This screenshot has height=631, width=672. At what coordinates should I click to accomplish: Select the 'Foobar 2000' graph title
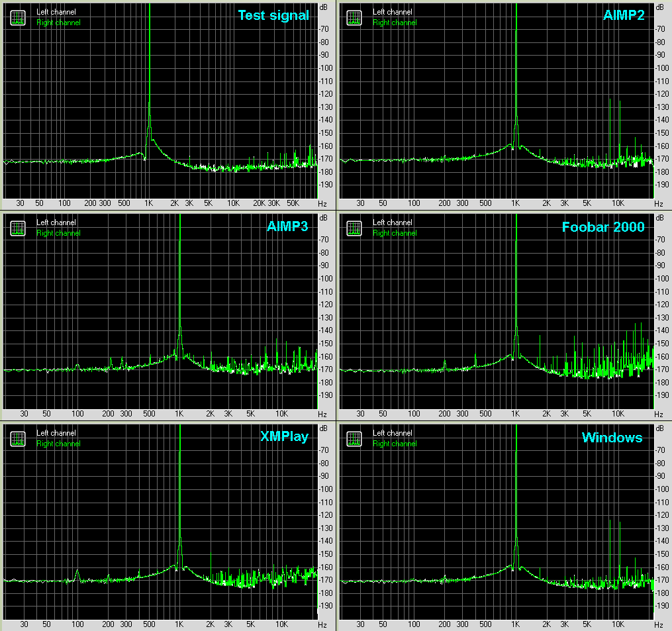click(603, 226)
